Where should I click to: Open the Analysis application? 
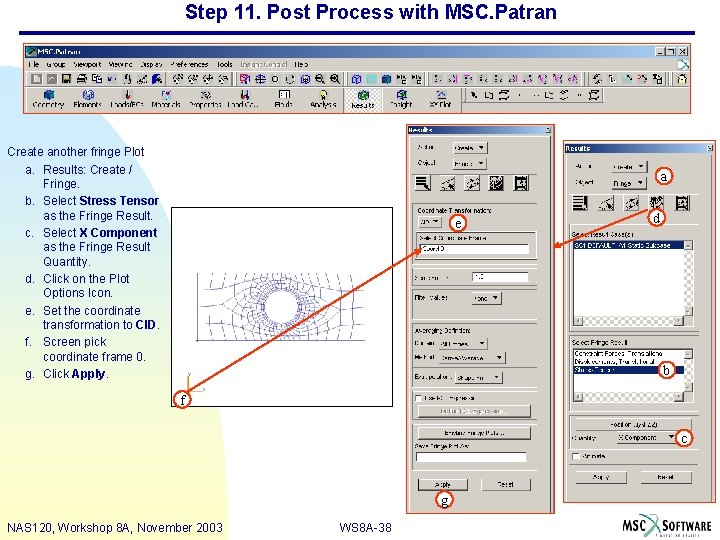[323, 99]
